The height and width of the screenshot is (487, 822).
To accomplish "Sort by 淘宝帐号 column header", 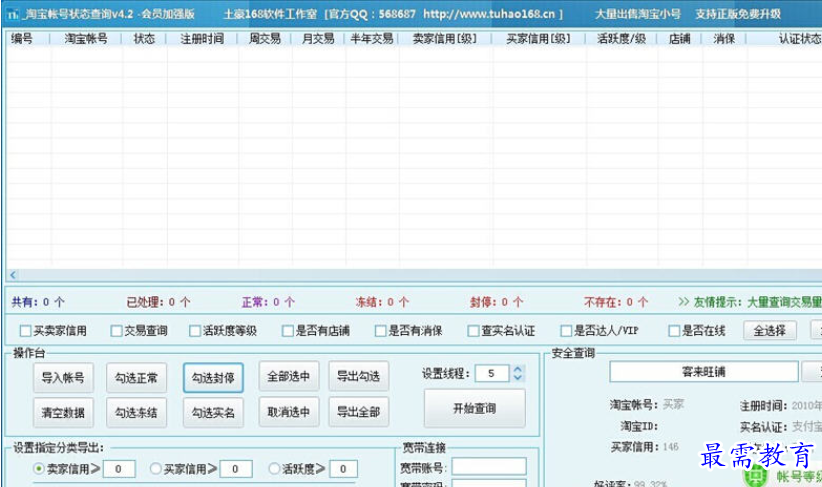I will pos(85,38).
